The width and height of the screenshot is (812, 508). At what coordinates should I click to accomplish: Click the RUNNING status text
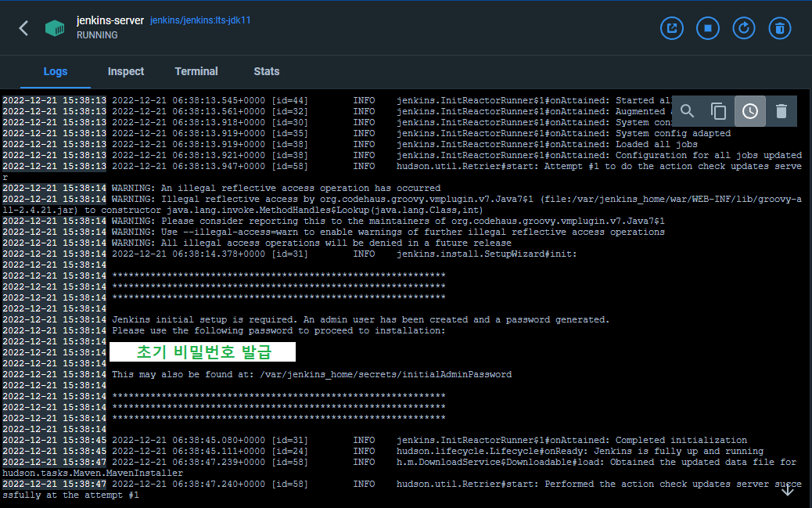pyautogui.click(x=97, y=34)
